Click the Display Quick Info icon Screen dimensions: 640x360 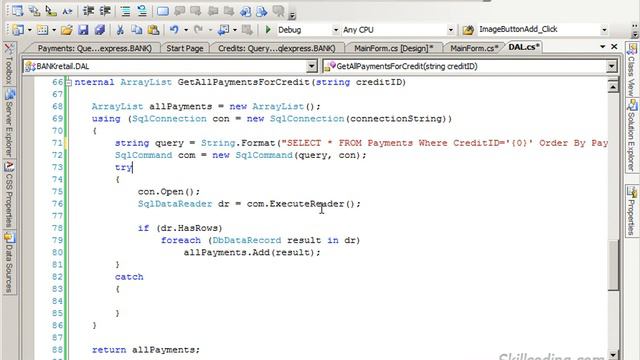coord(51,11)
